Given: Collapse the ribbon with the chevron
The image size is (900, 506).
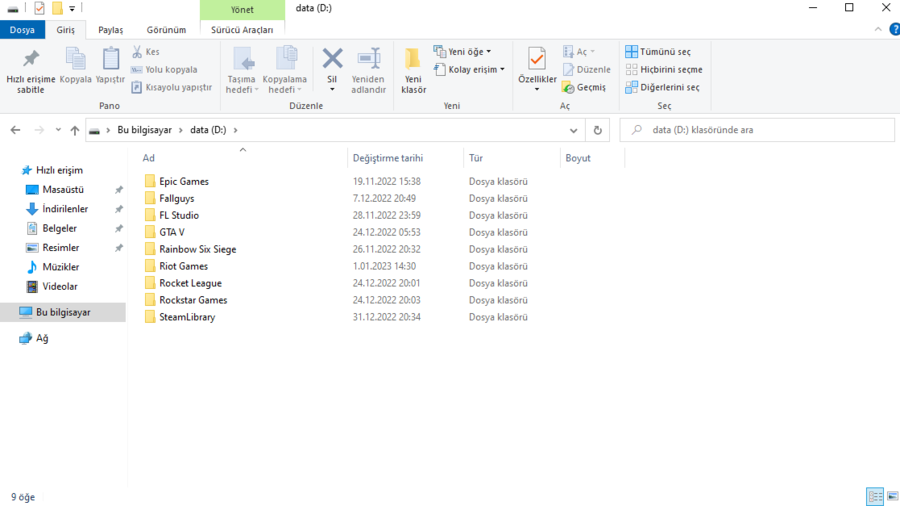Looking at the screenshot, I should pyautogui.click(x=878, y=29).
